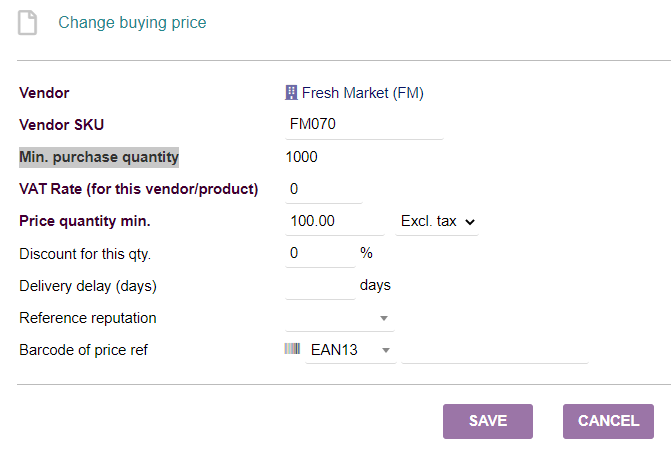Click the Delivery delay days input field
Screen dimensions: 671x459
tap(320, 285)
